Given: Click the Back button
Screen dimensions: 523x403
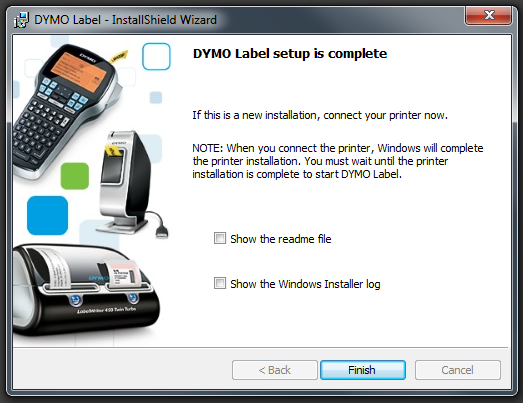Looking at the screenshot, I should 275,370.
